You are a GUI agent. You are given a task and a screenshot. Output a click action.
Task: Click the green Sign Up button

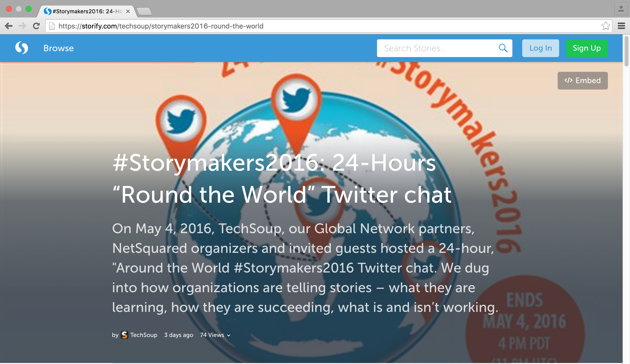point(587,48)
